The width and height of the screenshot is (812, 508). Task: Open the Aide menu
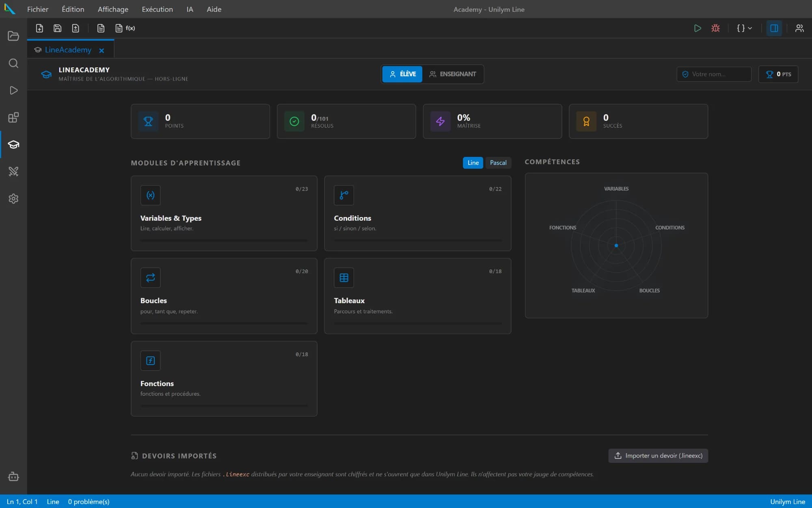pyautogui.click(x=214, y=9)
